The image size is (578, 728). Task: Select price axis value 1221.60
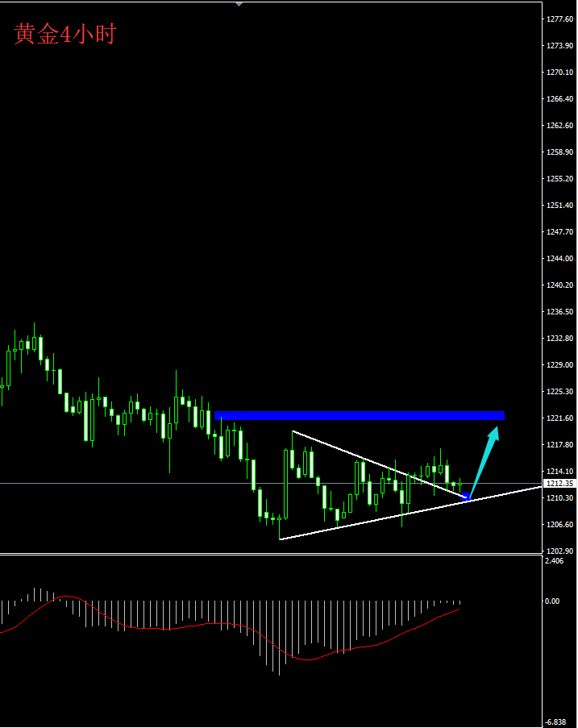(x=560, y=418)
